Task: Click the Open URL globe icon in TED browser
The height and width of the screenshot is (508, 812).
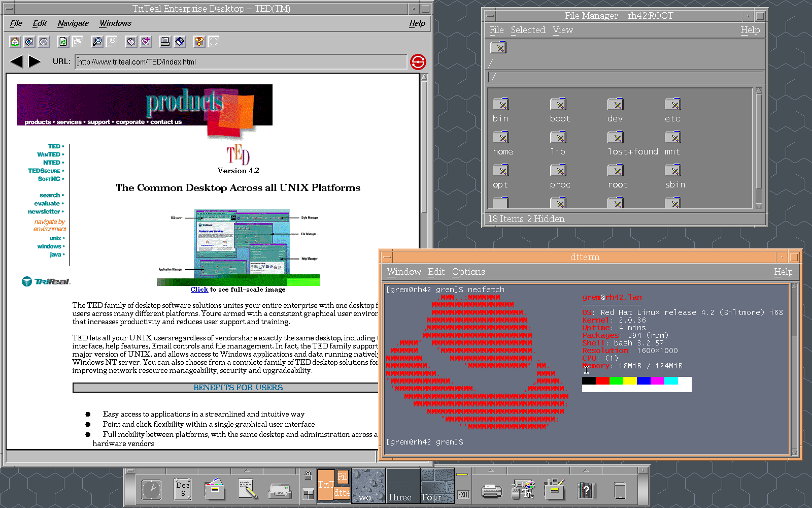Action: (29, 42)
